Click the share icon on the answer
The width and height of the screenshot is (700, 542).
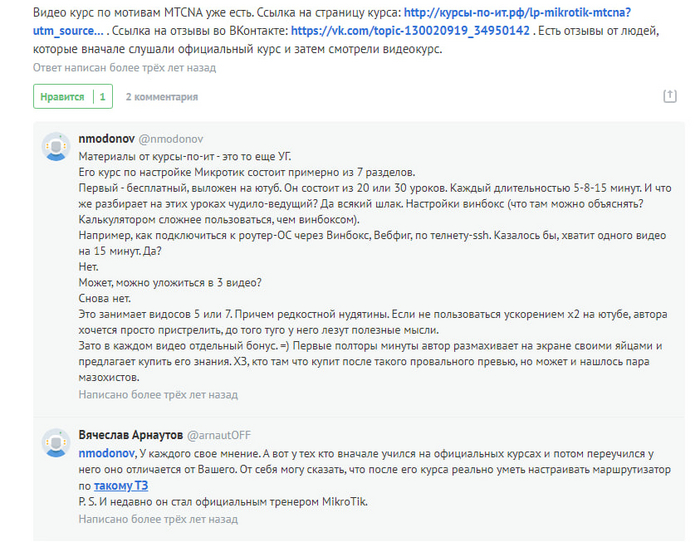pos(670,96)
